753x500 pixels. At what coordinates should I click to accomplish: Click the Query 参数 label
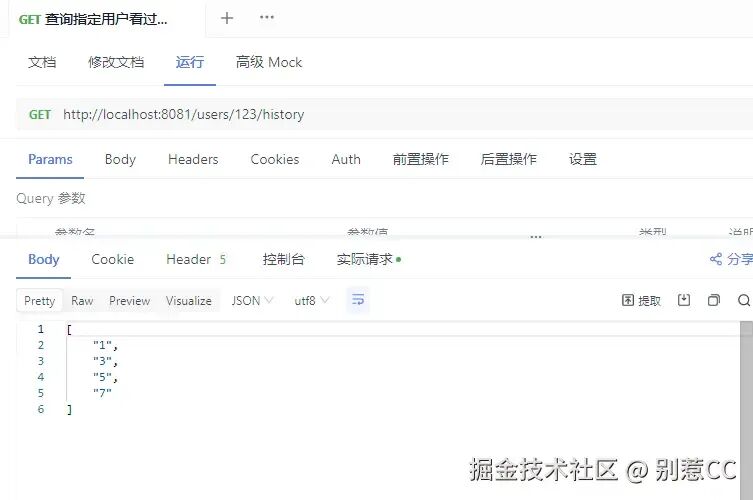[51, 198]
